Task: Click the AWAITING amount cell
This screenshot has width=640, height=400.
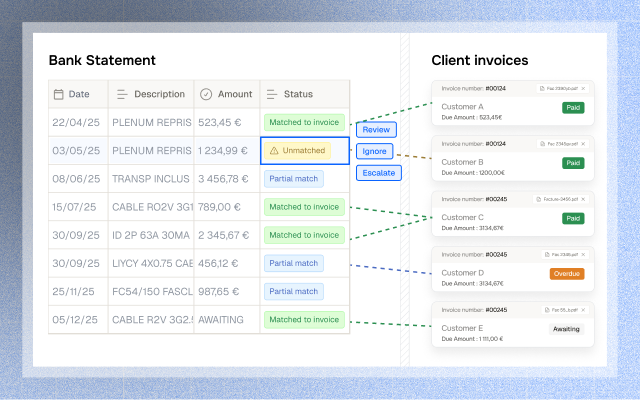Action: point(227,320)
